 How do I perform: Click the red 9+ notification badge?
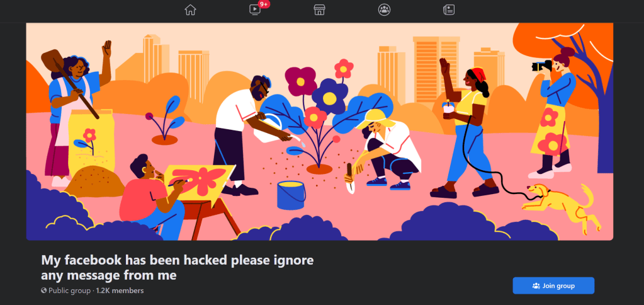[264, 4]
